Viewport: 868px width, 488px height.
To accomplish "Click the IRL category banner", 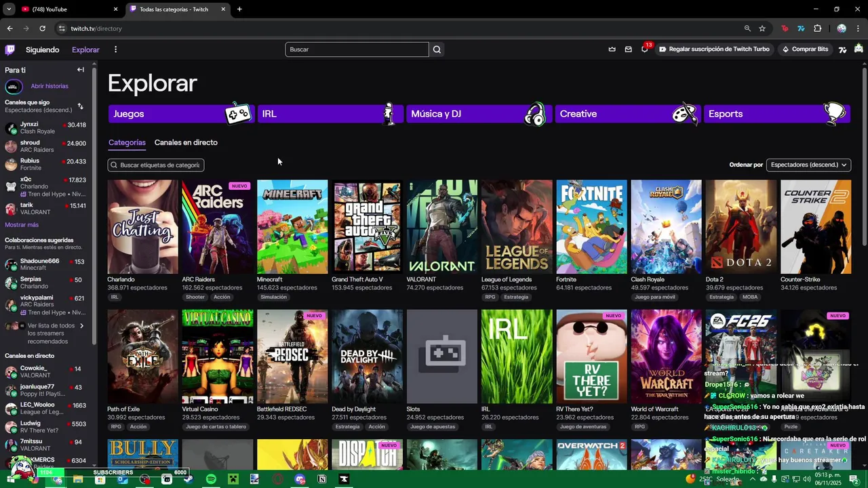I will point(330,114).
